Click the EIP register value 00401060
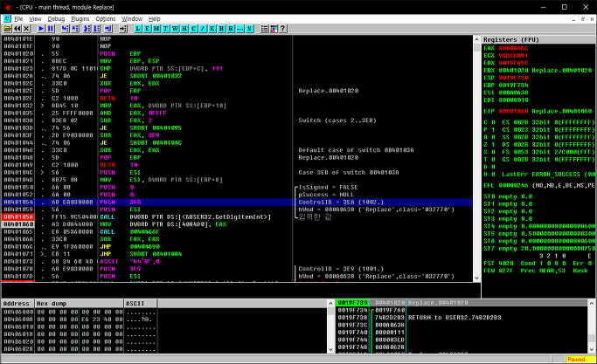Viewport: 597px width, 364px height. 513,111
